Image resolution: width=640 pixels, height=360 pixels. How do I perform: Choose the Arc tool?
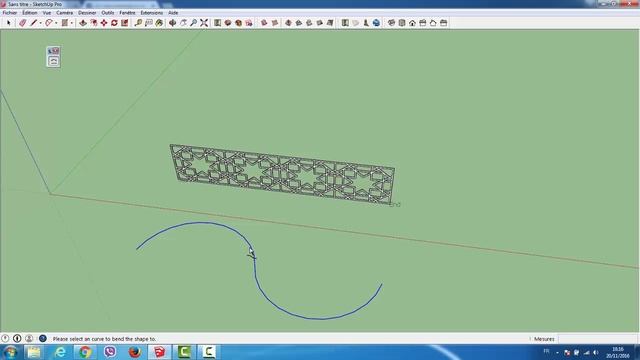49,23
